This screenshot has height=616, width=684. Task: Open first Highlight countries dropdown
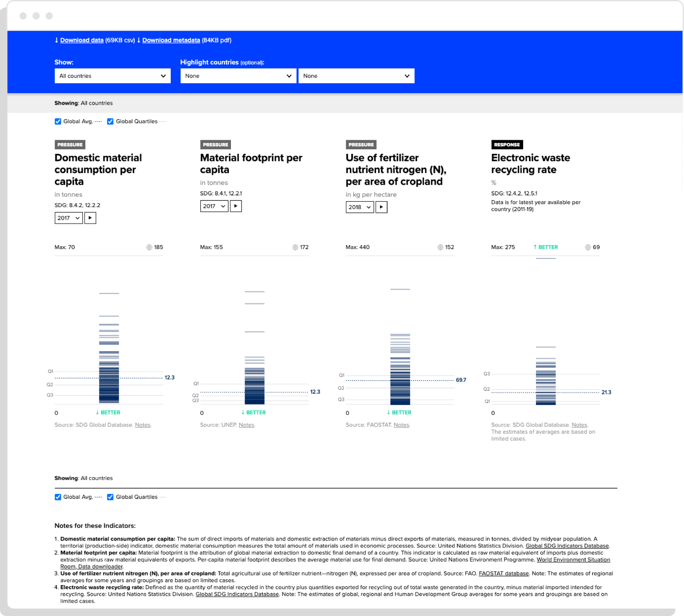point(238,76)
